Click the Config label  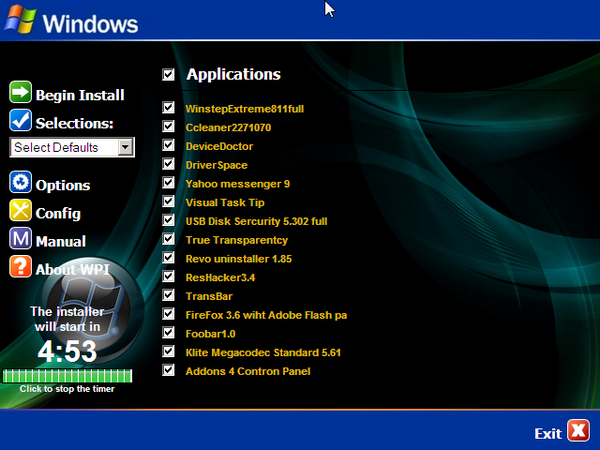tap(58, 214)
